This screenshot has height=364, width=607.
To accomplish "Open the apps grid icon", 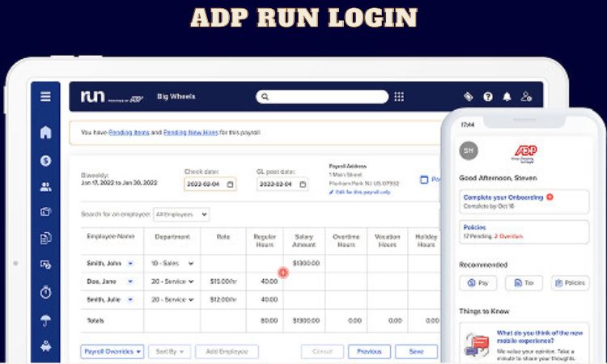I will click(399, 97).
